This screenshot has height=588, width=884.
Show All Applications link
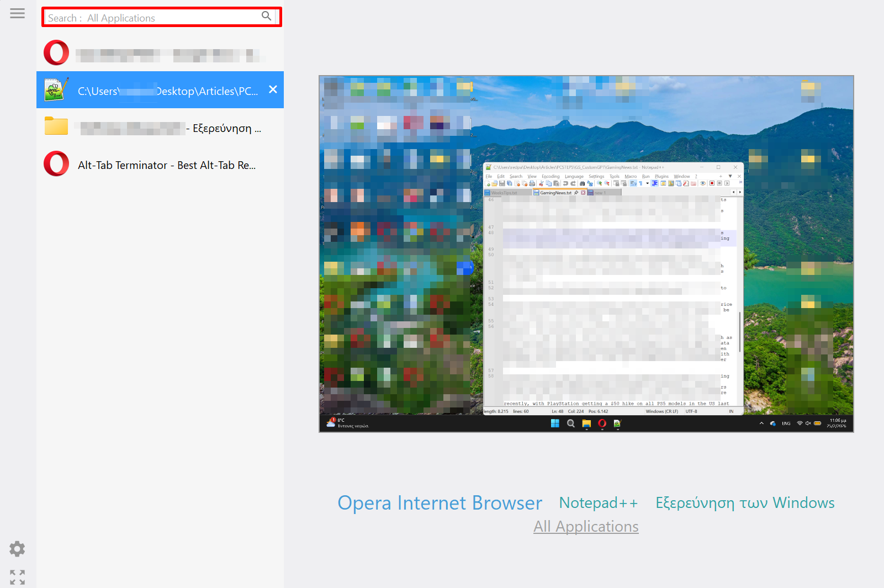coord(586,527)
